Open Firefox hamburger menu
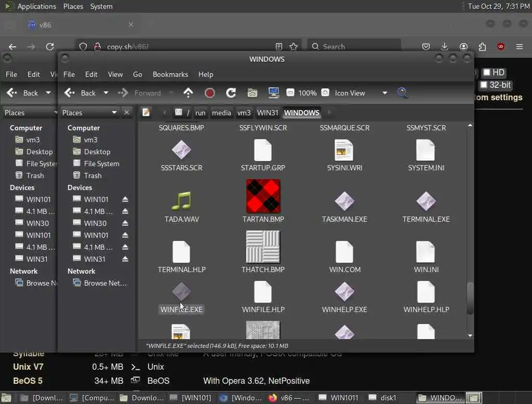The height and width of the screenshot is (404, 532). [x=520, y=46]
